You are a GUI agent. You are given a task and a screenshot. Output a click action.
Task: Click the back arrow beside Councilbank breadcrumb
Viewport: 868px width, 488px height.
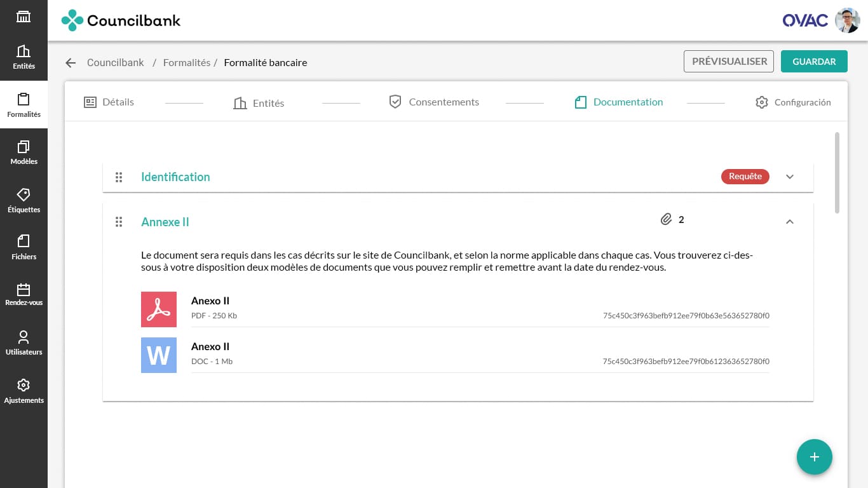(x=71, y=63)
